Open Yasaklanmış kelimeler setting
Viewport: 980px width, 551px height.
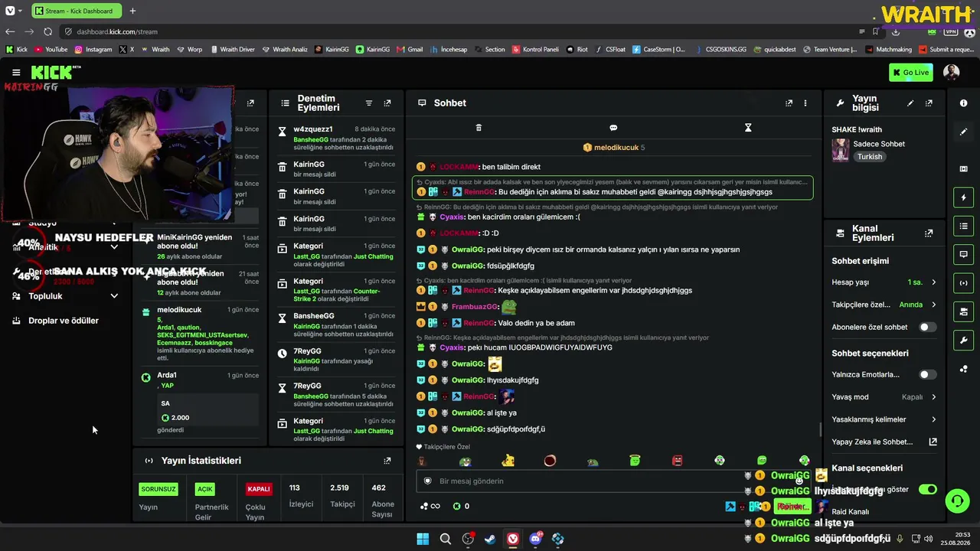coord(884,419)
